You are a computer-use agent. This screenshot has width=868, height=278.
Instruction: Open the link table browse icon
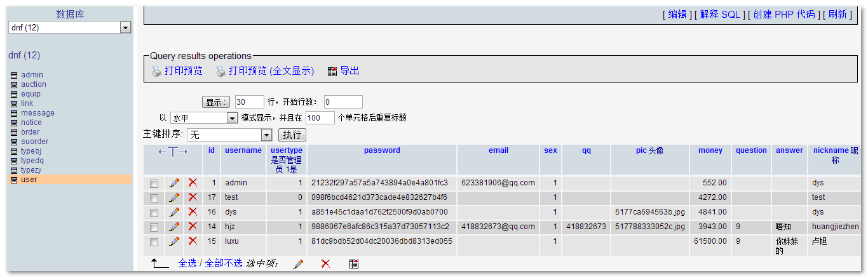click(x=14, y=103)
